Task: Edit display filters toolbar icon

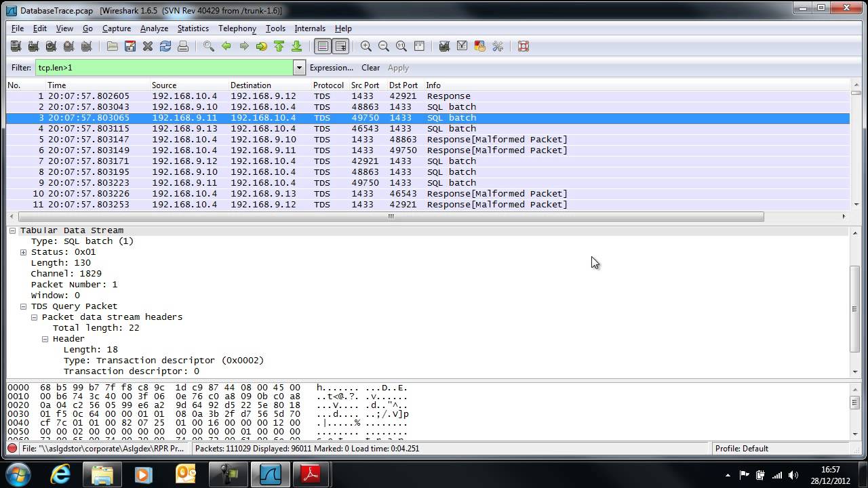Action: pyautogui.click(x=462, y=46)
